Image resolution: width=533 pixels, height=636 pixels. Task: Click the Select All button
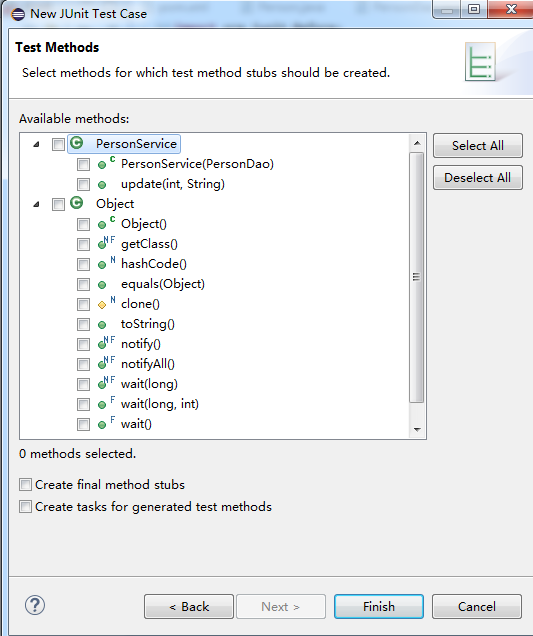pos(478,146)
